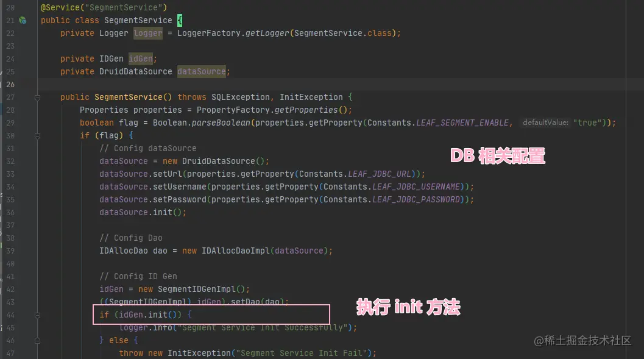644x359 pixels.
Task: Collapse the 'if (idGen.init())' fold marker
Action: coord(37,315)
